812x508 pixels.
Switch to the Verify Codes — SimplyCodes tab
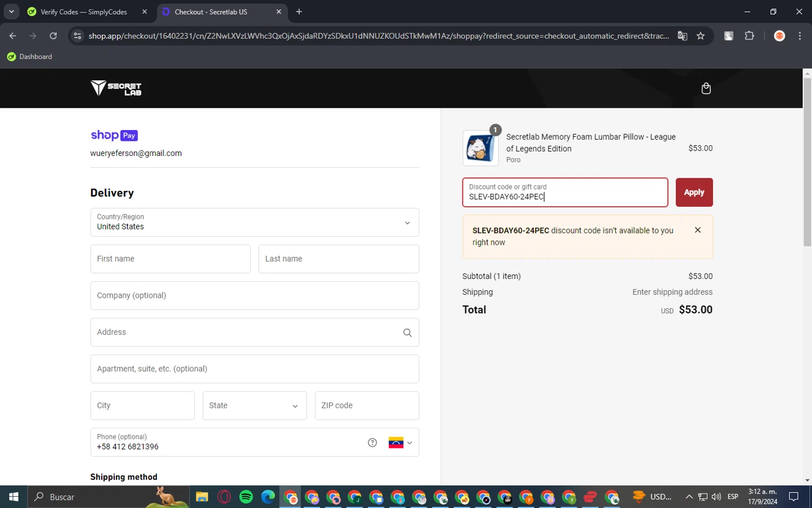click(x=87, y=12)
